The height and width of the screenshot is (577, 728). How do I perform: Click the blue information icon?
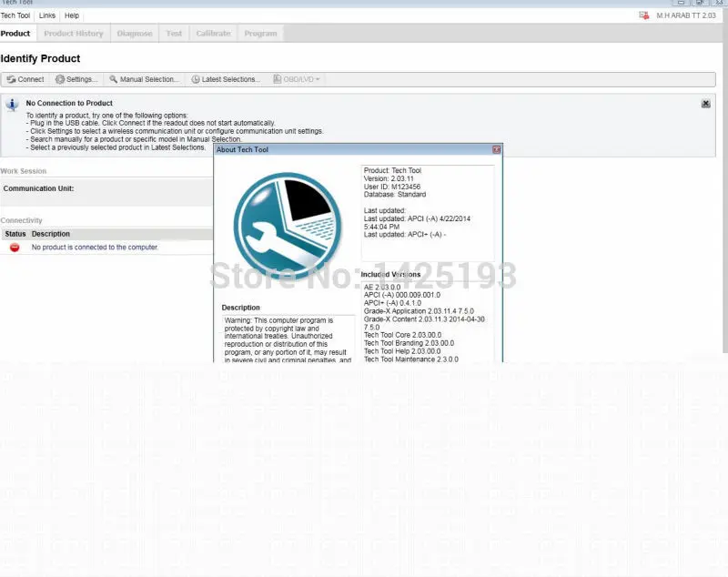pyautogui.click(x=12, y=105)
